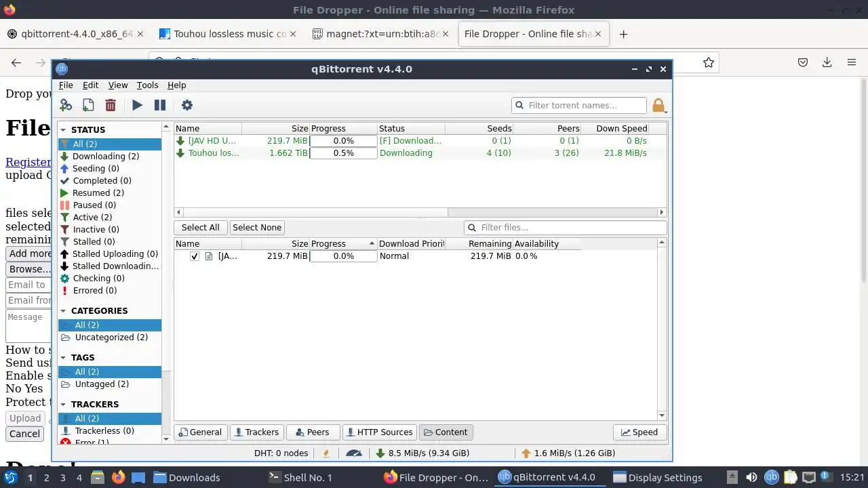
Task: Open the Firefox hamburger menu
Action: coord(851,62)
